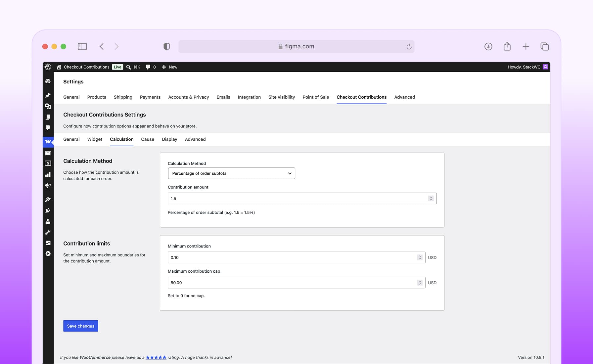Viewport: 593px width, 364px height.
Task: Open Appearance paintbrush icon
Action: (x=48, y=200)
